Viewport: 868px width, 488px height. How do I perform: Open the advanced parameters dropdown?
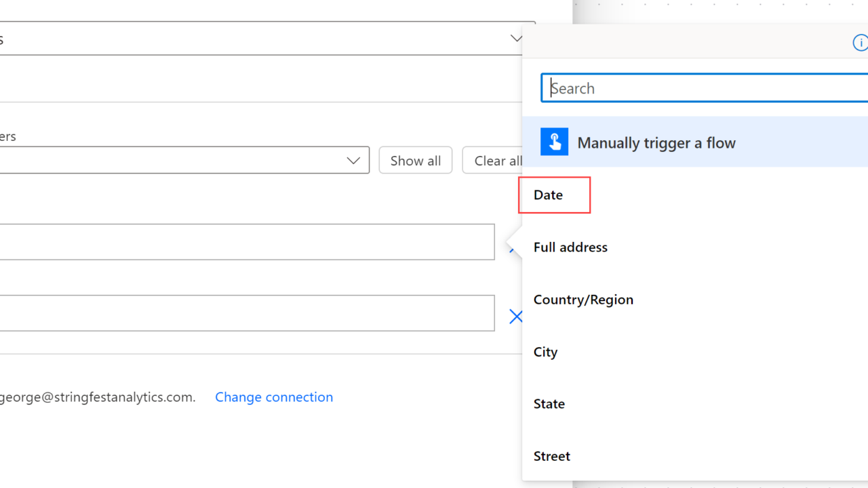[353, 161]
